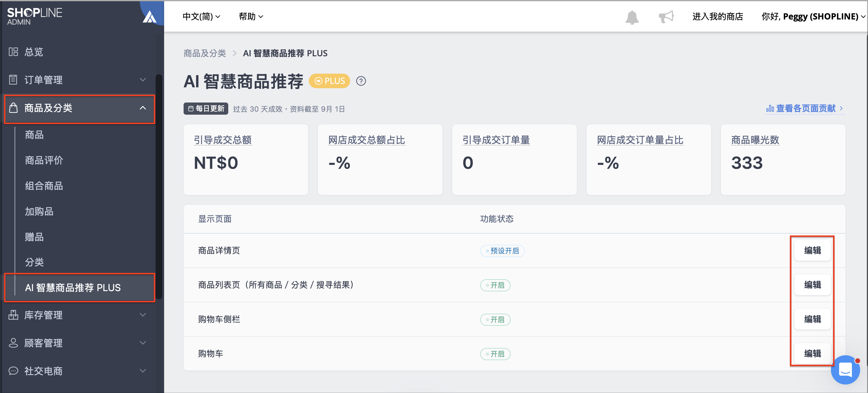Click the 网店成交订单量占比 metric label
Screen dimensions: 868x393
(x=640, y=140)
